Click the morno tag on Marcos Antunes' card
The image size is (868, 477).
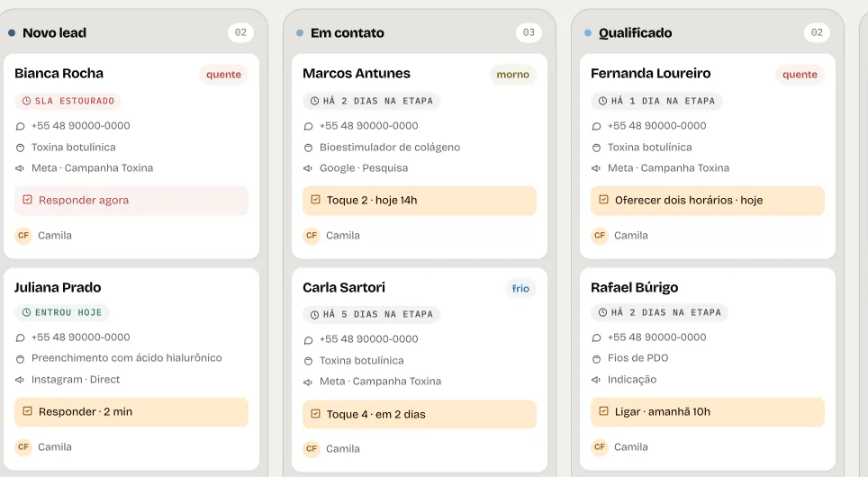pyautogui.click(x=512, y=74)
